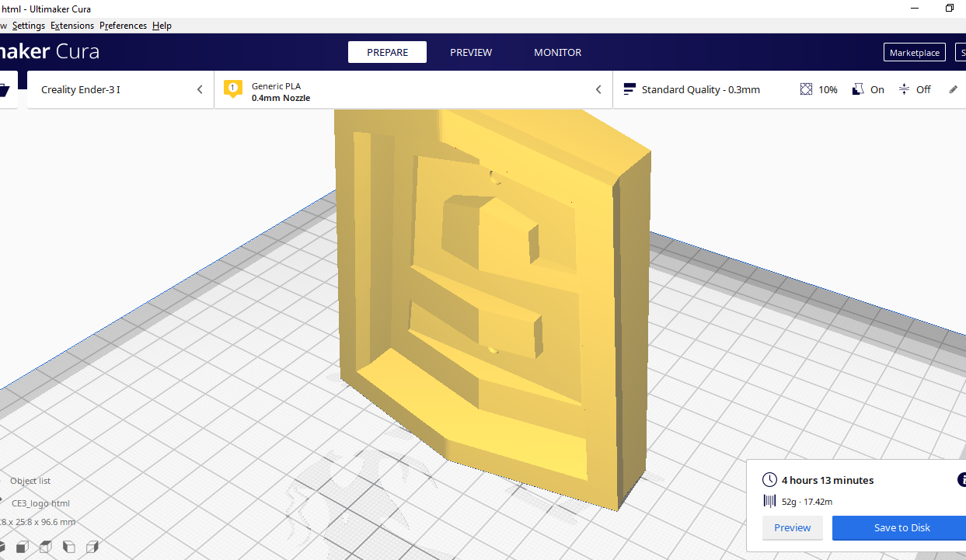Collapse arrow beside Generic PLA material panel
966x560 pixels.
click(598, 89)
